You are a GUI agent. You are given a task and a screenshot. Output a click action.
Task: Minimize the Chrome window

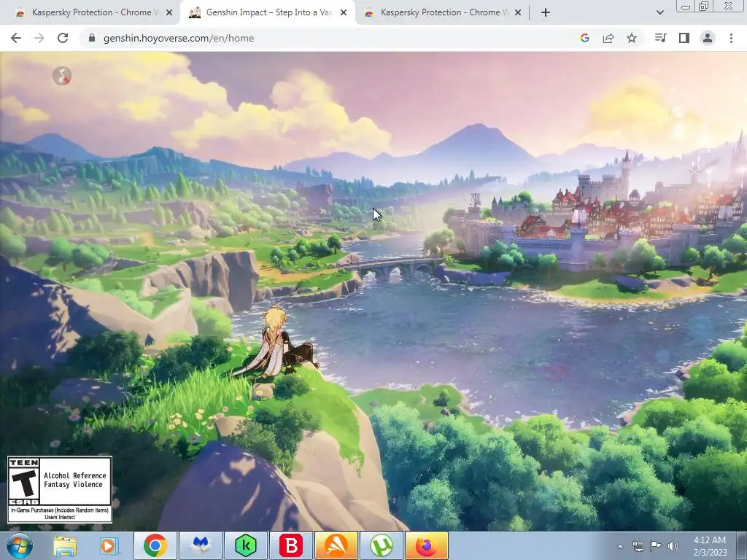pos(686,6)
